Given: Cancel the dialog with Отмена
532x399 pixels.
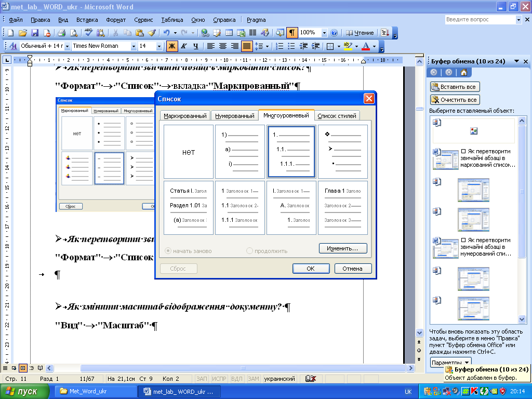Looking at the screenshot, I should [x=353, y=269].
